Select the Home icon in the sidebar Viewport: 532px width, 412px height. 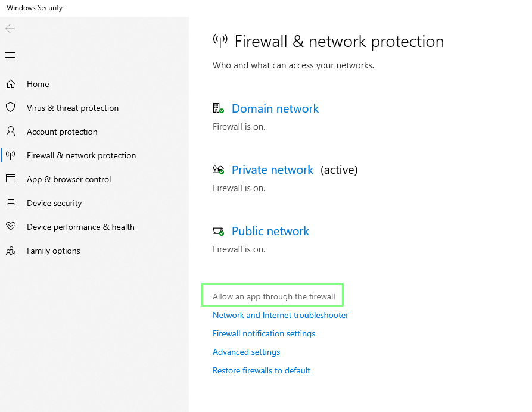point(11,84)
